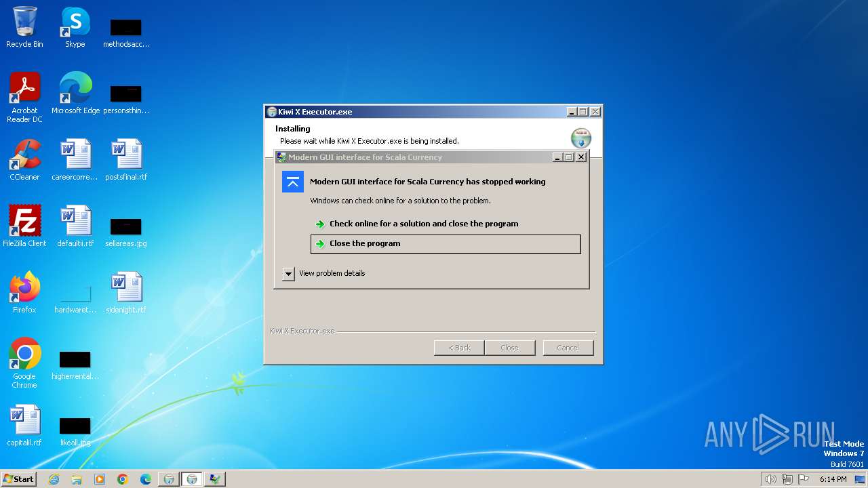The width and height of the screenshot is (868, 488).
Task: Select the personsthin... desktop file
Action: tap(126, 99)
